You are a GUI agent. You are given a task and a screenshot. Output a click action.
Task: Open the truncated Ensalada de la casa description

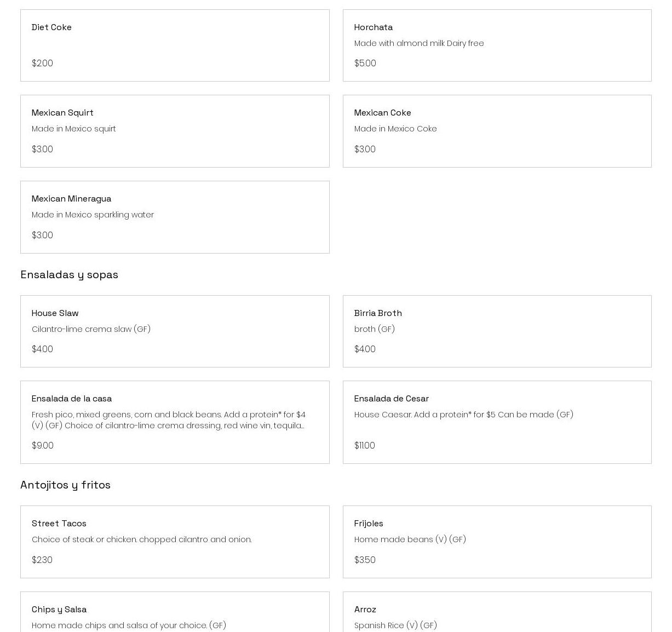click(x=169, y=420)
